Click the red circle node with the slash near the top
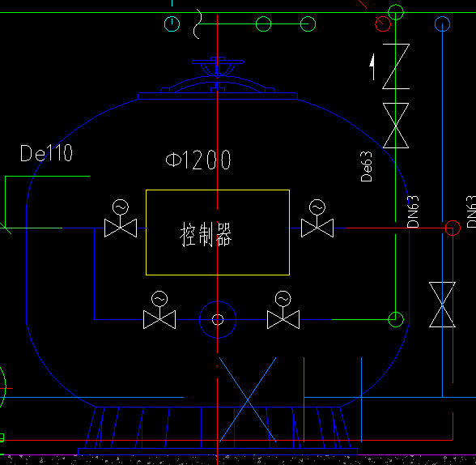This screenshot has width=476, height=465. click(x=383, y=23)
